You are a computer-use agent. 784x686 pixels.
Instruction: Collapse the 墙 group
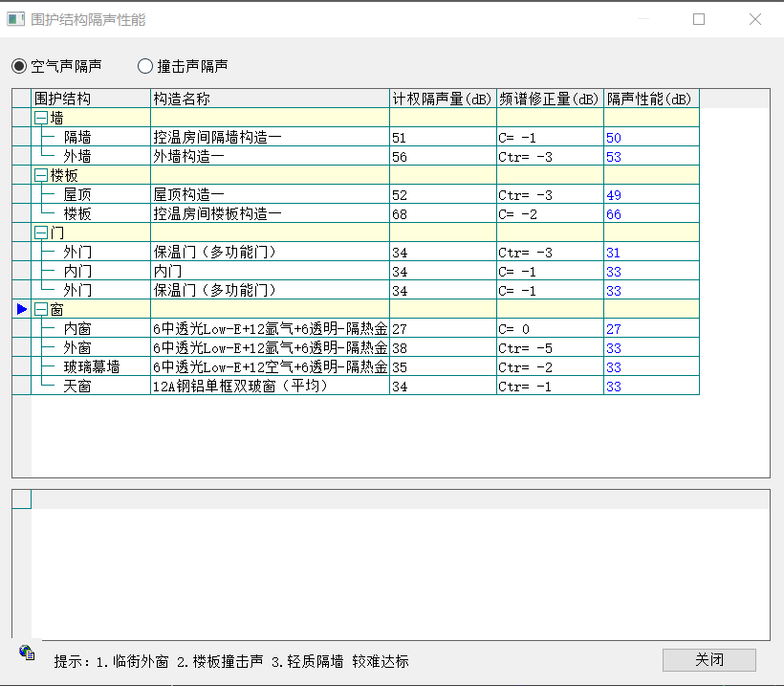pyautogui.click(x=41, y=118)
